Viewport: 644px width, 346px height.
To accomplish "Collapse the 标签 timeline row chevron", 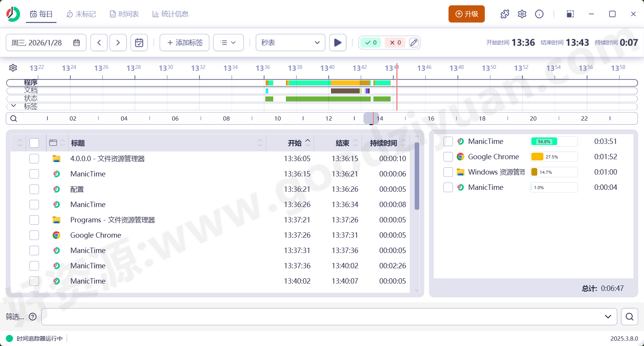I will coord(13,106).
